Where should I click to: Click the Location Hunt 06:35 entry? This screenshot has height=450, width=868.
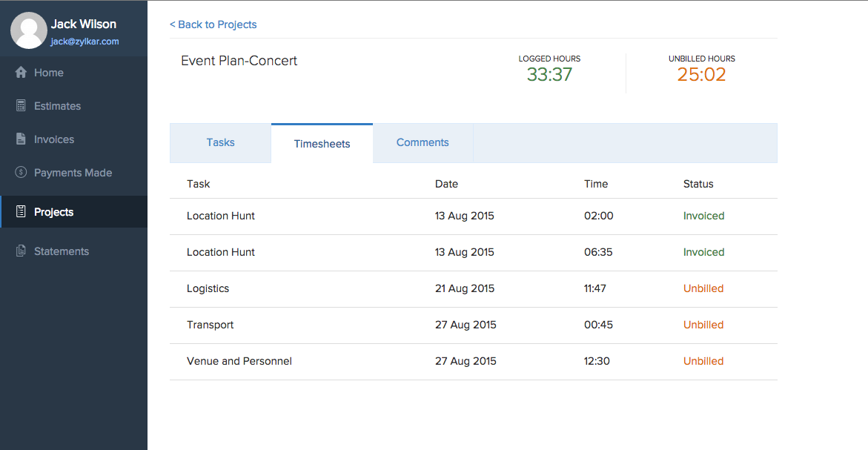(x=220, y=252)
